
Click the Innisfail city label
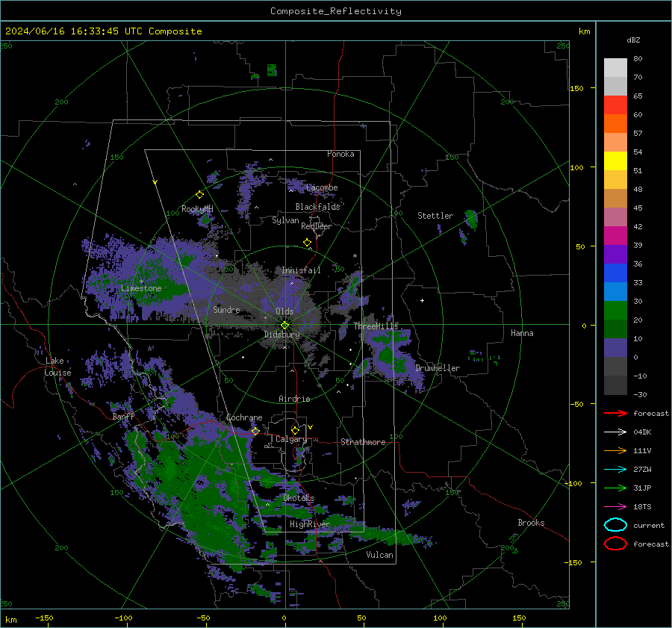point(301,270)
